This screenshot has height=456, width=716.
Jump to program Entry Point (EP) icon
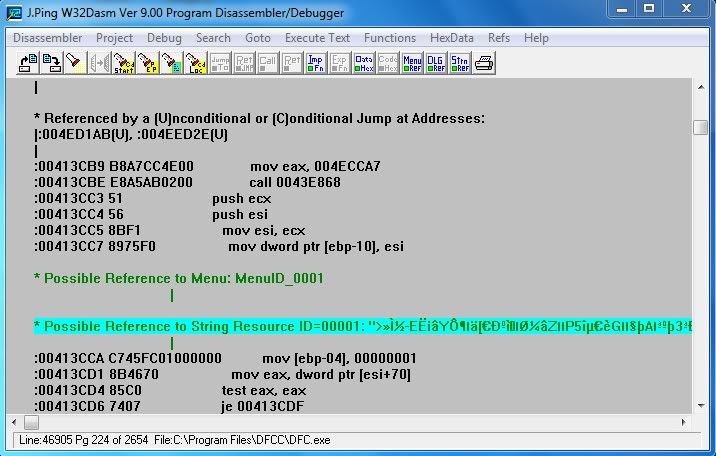click(149, 63)
